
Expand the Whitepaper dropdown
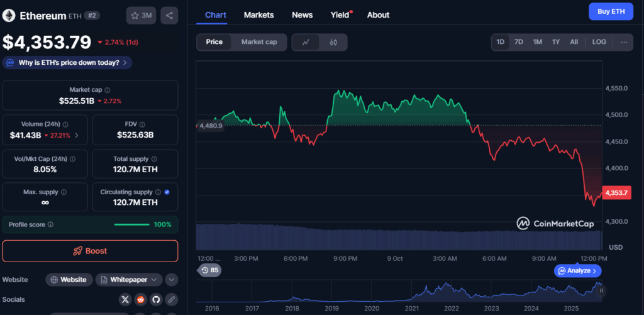tap(129, 279)
